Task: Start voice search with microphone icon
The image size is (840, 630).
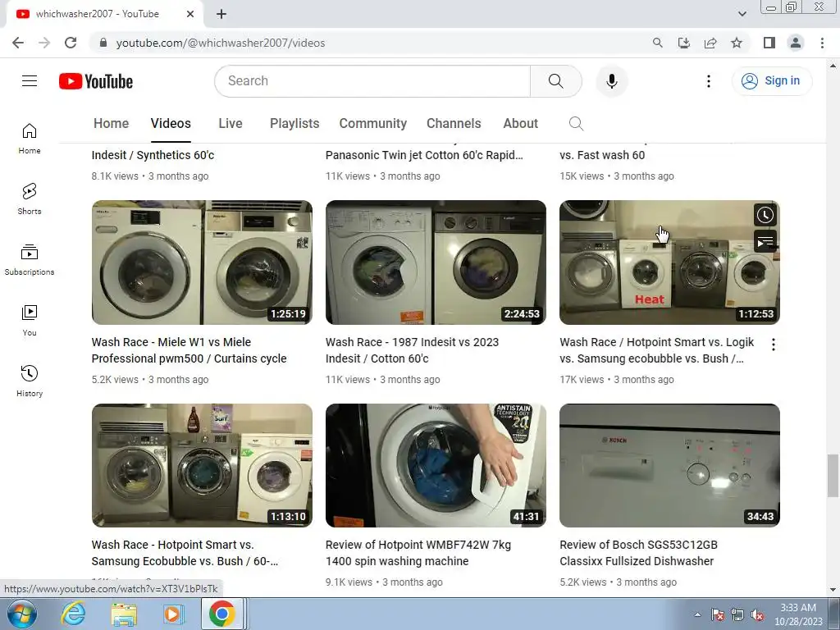Action: tap(611, 81)
